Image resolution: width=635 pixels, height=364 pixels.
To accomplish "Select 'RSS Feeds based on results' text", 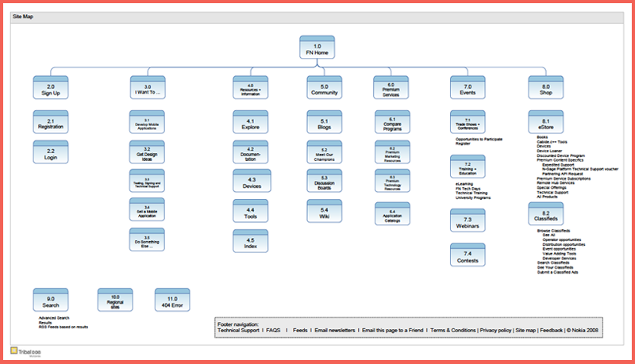I will point(63,327).
